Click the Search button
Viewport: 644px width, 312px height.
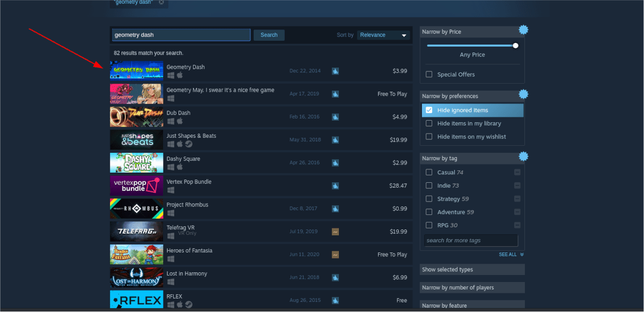269,35
